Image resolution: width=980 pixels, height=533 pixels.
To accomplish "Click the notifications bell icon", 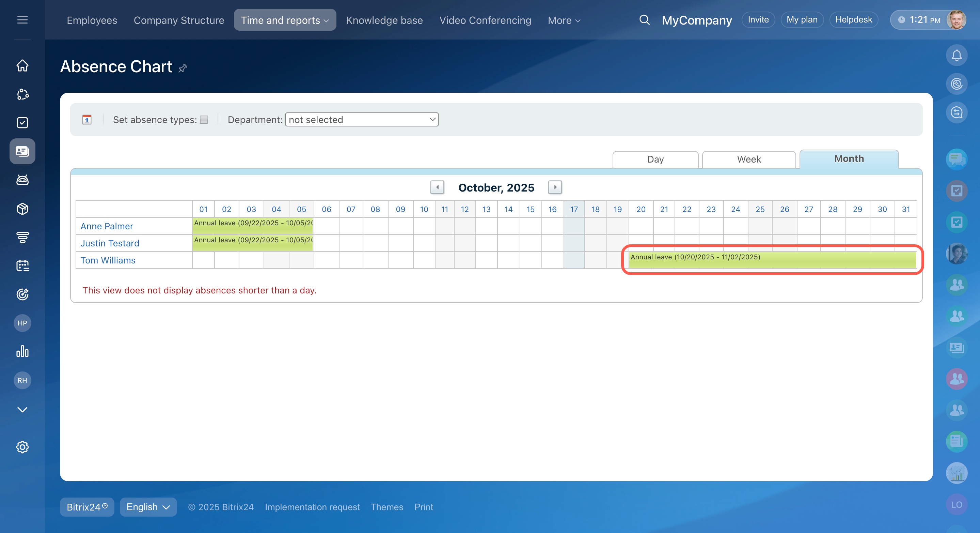I will click(x=957, y=56).
